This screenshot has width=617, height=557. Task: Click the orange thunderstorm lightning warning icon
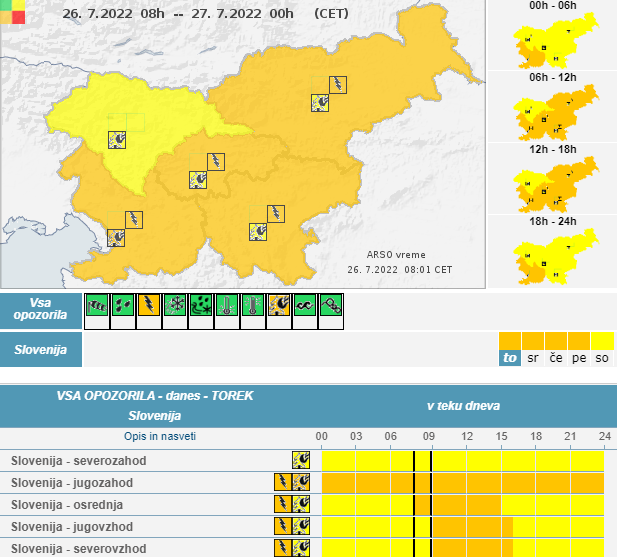click(x=149, y=305)
